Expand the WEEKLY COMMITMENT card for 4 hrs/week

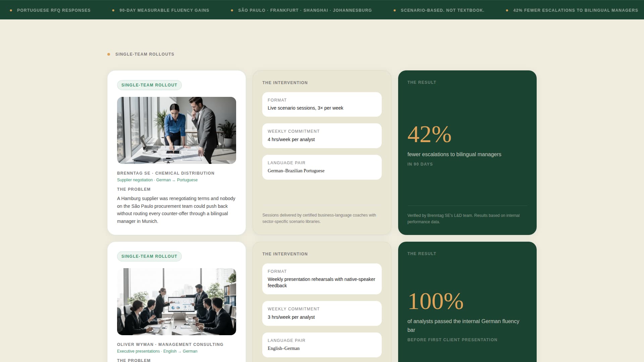tap(322, 136)
